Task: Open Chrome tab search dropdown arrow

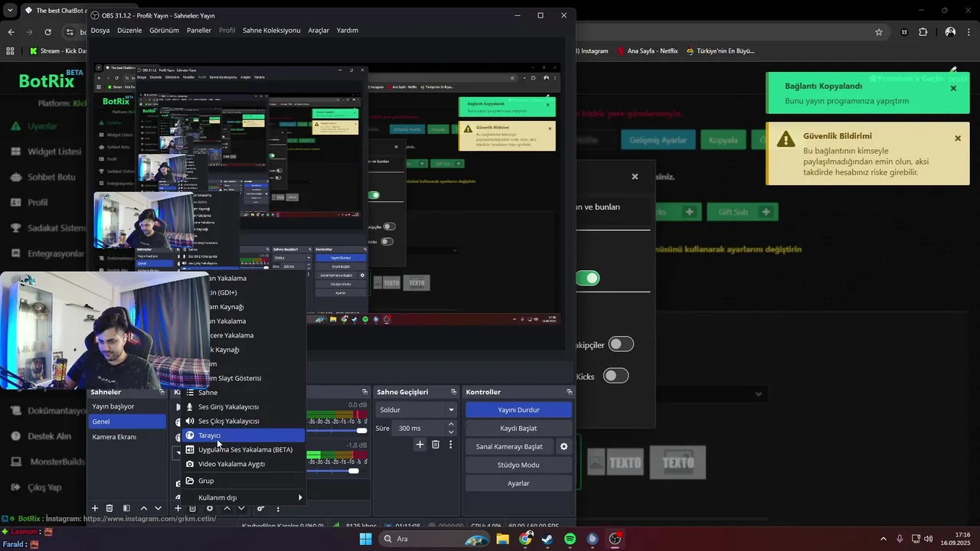Action: point(11,11)
